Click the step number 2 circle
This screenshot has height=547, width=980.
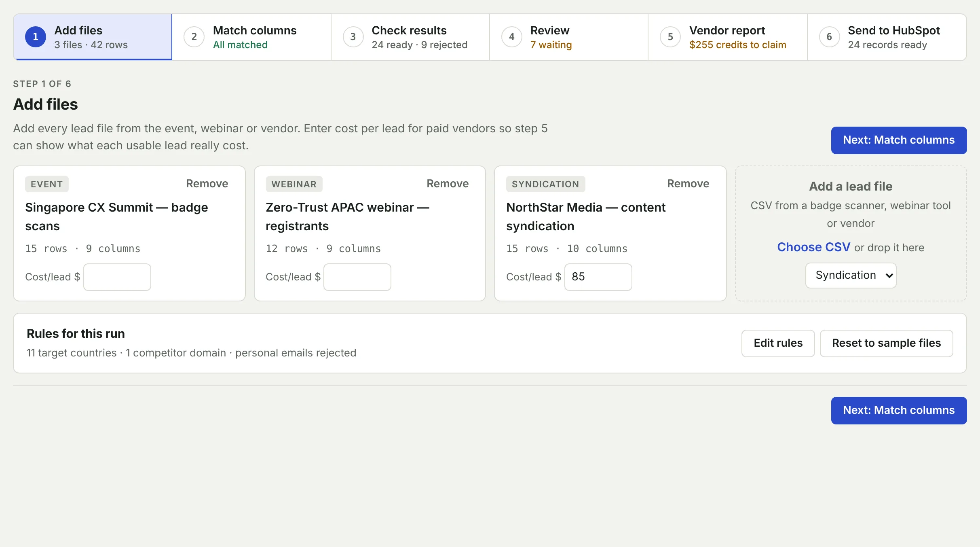(x=194, y=37)
